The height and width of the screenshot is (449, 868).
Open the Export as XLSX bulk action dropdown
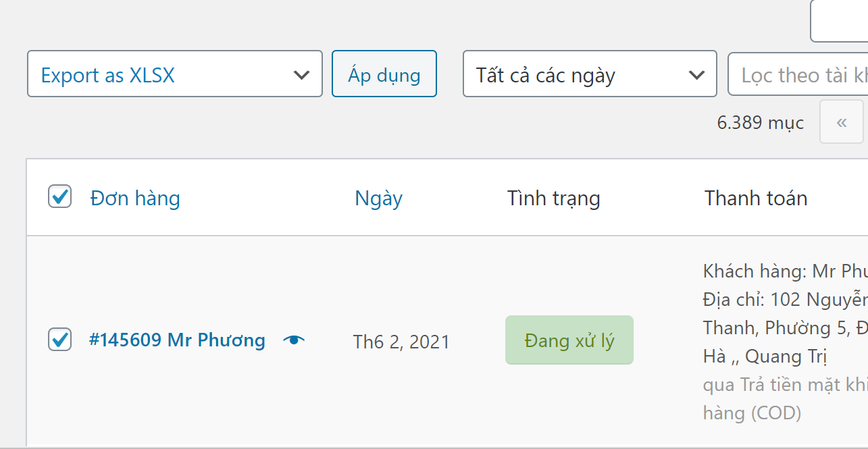click(x=174, y=74)
